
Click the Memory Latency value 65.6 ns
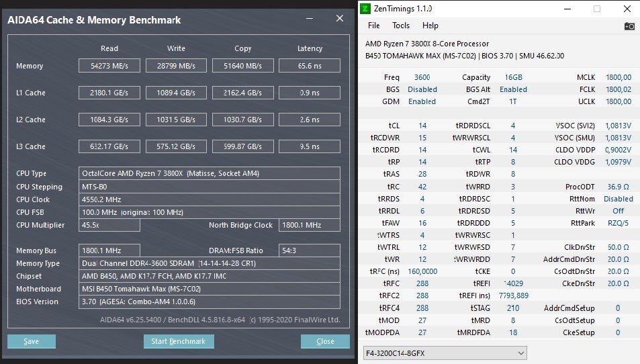tap(310, 66)
